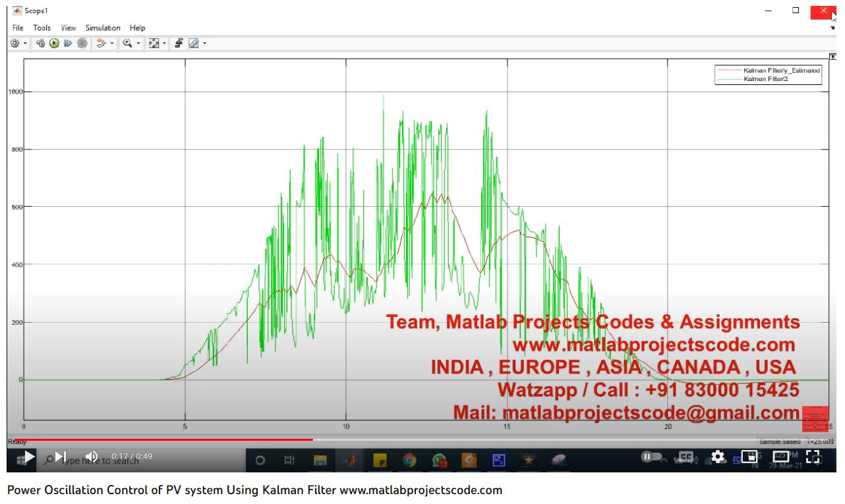Mute the video with the speaker icon

tap(92, 456)
